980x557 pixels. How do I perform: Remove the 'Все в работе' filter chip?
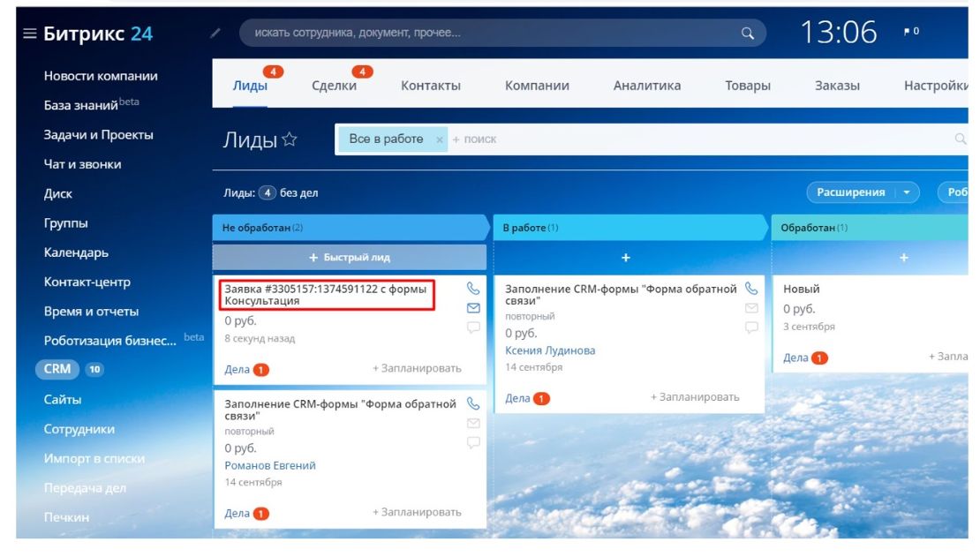[440, 139]
